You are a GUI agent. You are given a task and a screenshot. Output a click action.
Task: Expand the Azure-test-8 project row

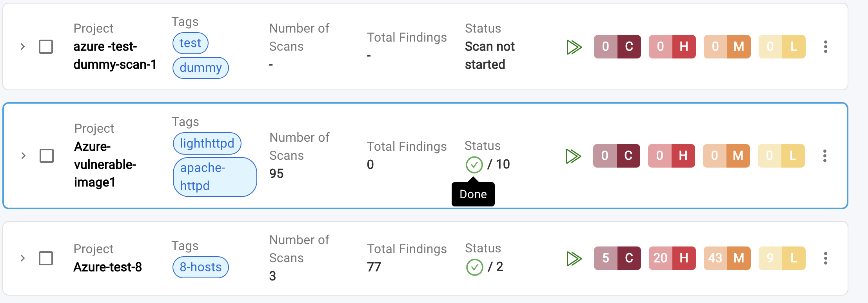(23, 258)
